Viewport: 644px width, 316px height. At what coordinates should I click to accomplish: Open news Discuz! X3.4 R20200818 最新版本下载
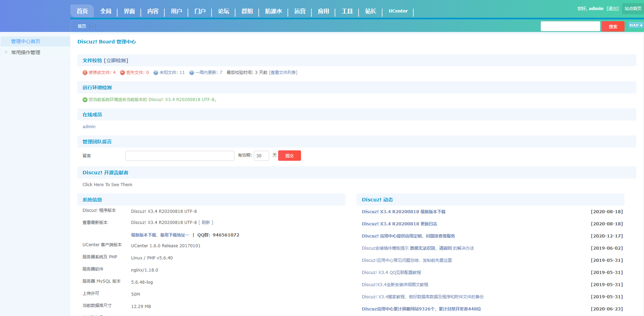click(x=404, y=212)
